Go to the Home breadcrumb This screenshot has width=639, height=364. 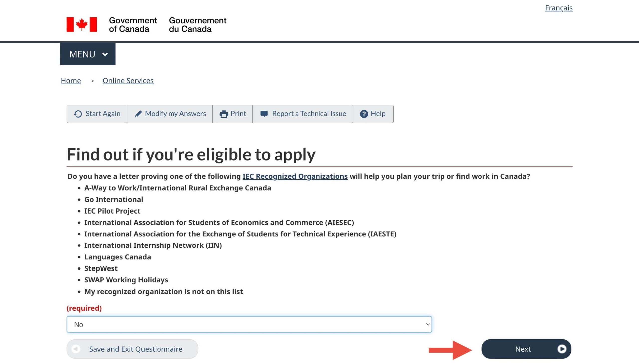[71, 81]
